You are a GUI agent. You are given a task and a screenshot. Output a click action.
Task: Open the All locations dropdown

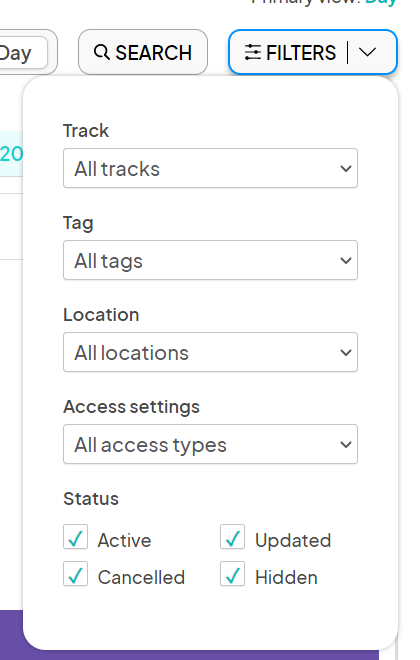click(210, 352)
